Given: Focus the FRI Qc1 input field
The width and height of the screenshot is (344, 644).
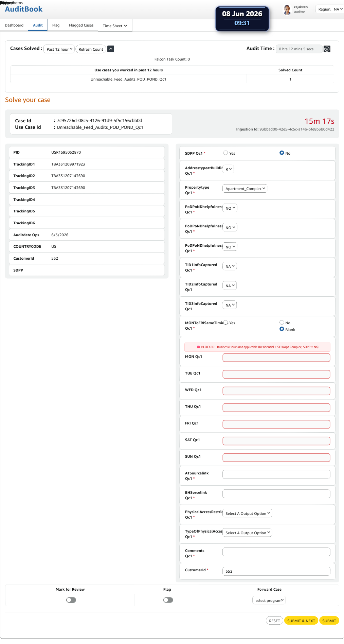Looking at the screenshot, I should 276,424.
